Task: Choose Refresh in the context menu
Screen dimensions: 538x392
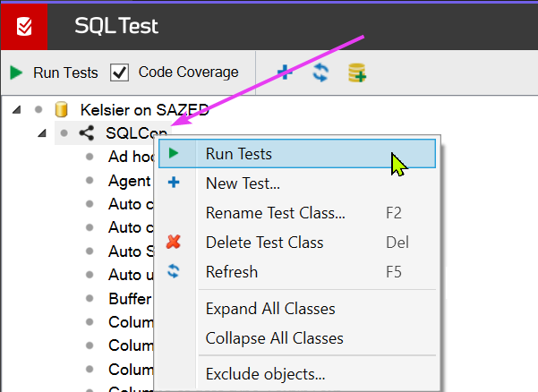Action: [297, 271]
